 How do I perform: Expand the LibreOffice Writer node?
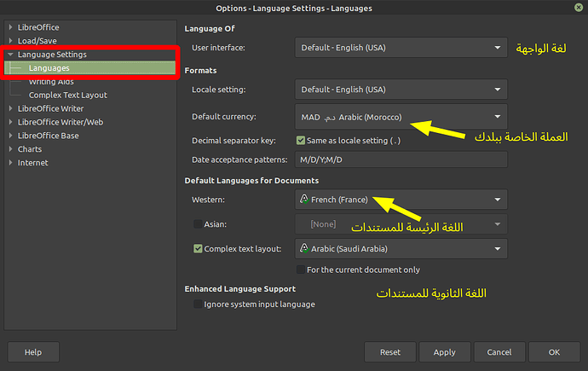pos(11,108)
